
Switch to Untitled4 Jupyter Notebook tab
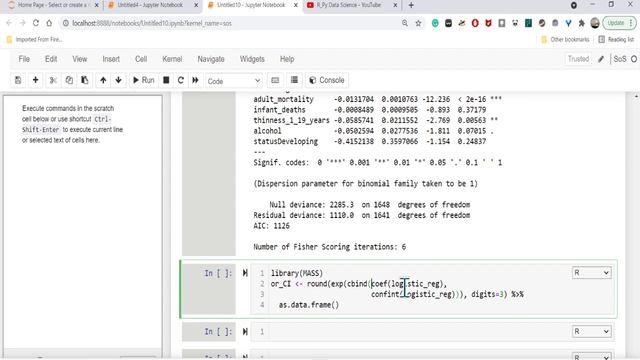click(x=151, y=5)
